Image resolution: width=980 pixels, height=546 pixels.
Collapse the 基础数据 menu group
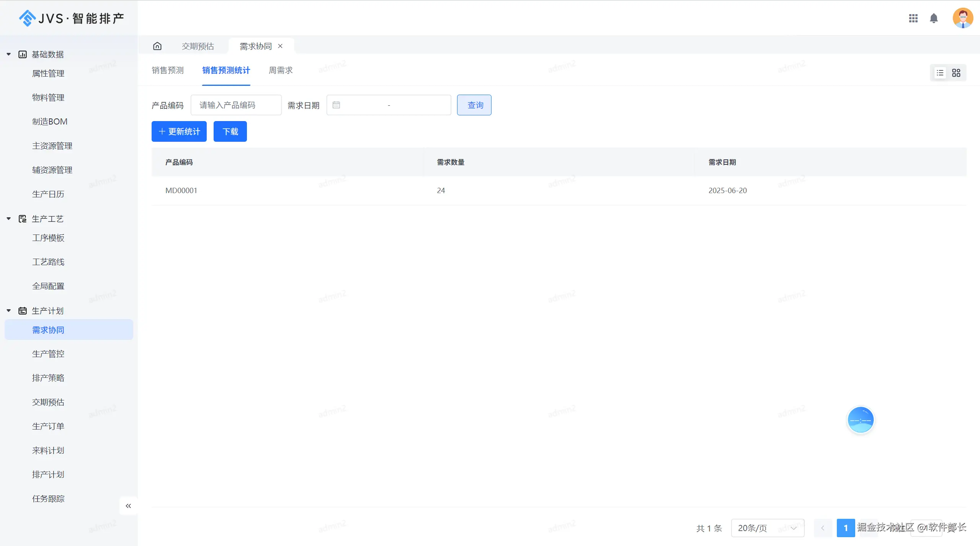(8, 54)
